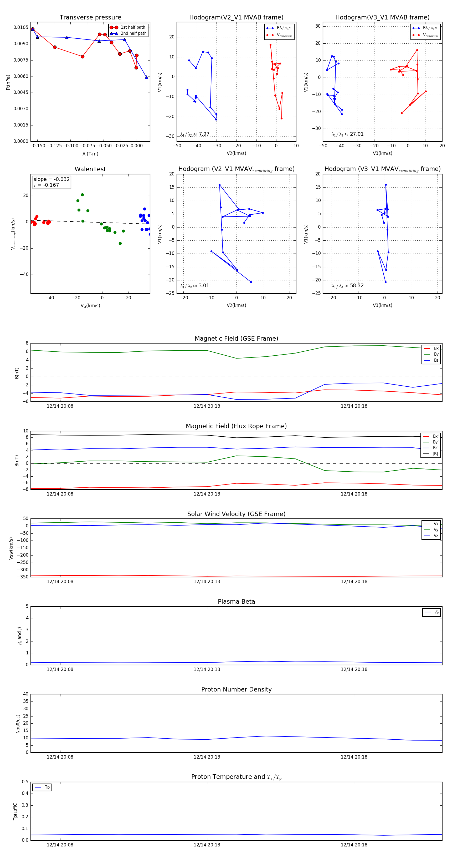The width and height of the screenshot is (473, 868).
Task: Click the 'Transverse pressure' plot title
Action: click(90, 18)
